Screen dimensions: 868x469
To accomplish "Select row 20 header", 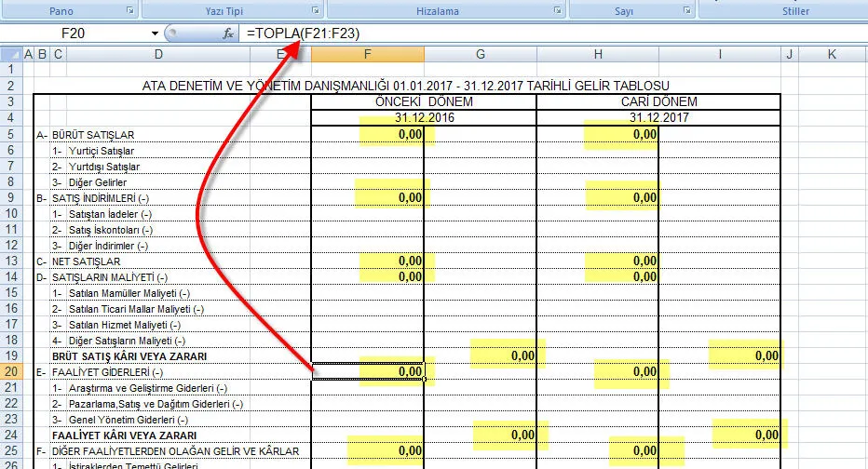I will (11, 372).
